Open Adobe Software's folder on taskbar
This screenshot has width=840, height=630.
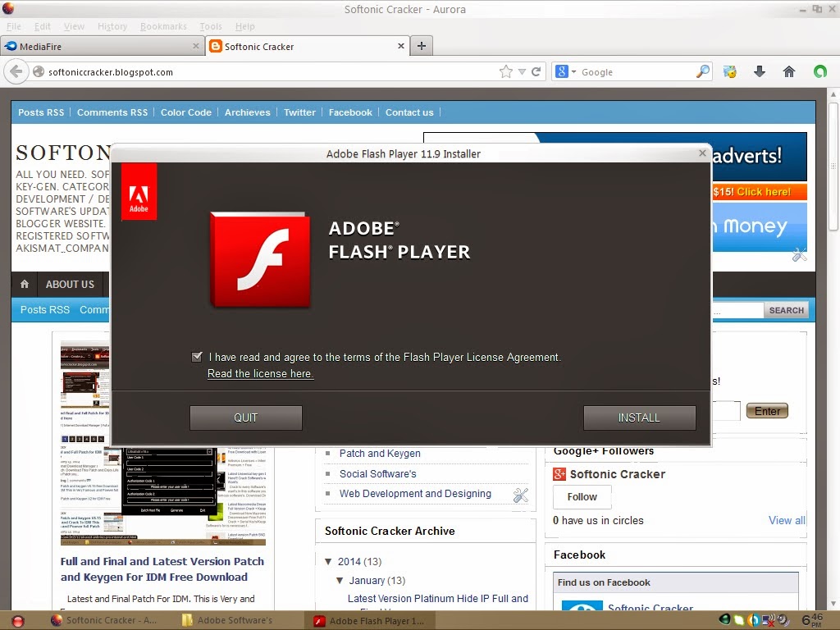227,620
